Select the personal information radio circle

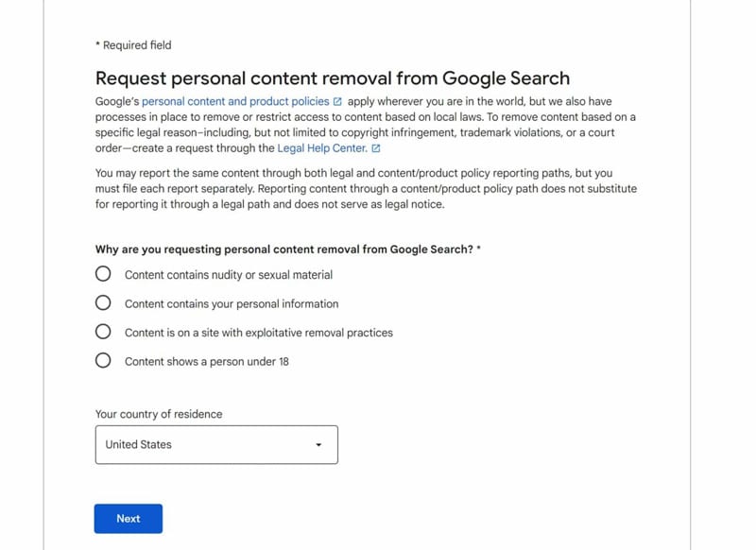[x=103, y=302]
